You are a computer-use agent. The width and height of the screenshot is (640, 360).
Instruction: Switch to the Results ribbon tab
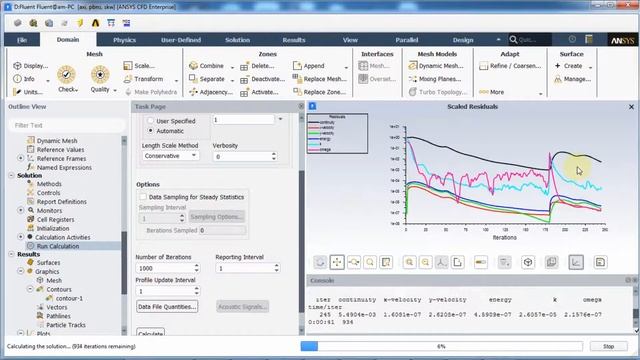coord(294,40)
